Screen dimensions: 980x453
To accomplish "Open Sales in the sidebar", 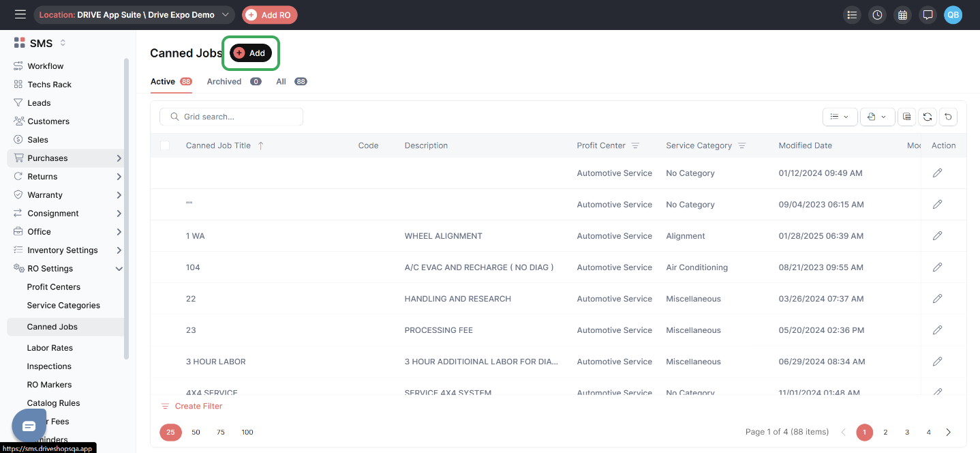I will [x=37, y=140].
